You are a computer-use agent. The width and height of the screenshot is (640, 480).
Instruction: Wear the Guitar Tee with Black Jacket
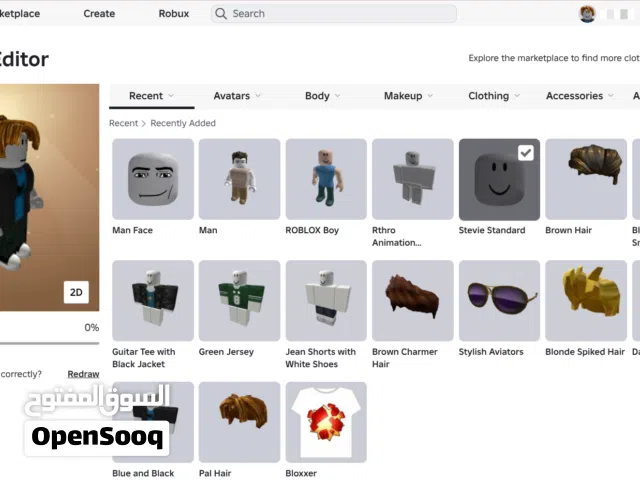pos(153,300)
